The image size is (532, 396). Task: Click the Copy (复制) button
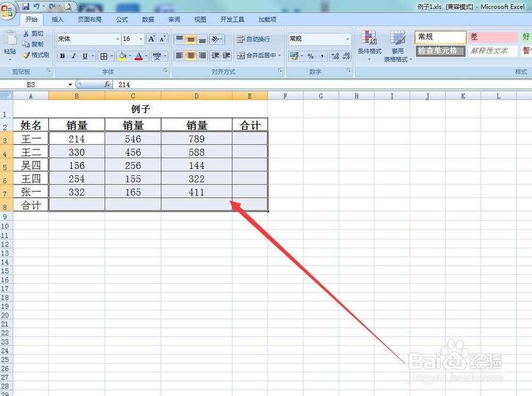32,44
